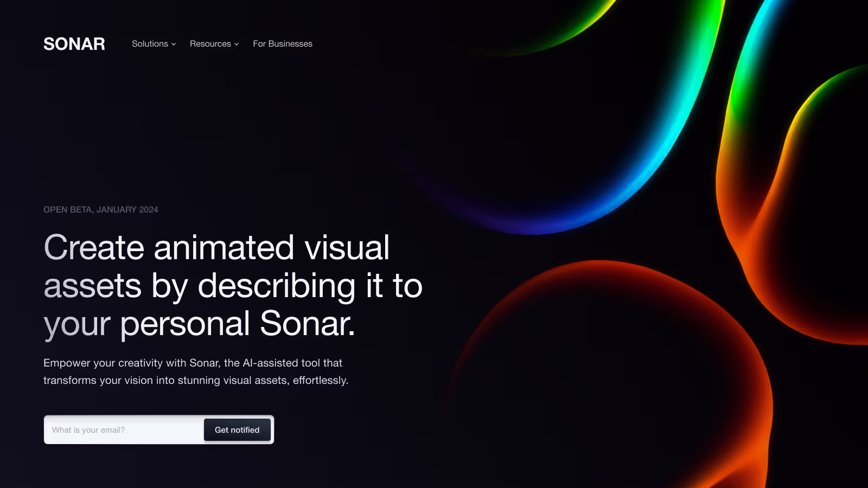Screen dimensions: 868x488
Task: Open the Solutions dropdown menu
Action: point(154,44)
